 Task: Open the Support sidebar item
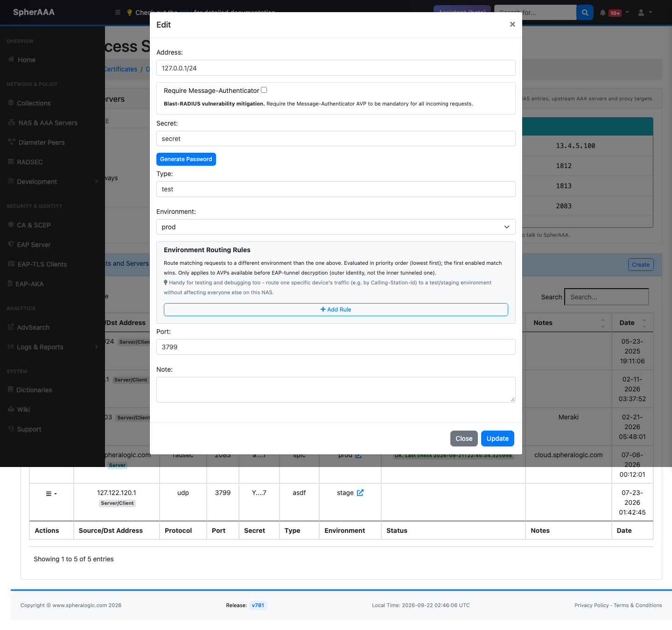[x=29, y=429]
